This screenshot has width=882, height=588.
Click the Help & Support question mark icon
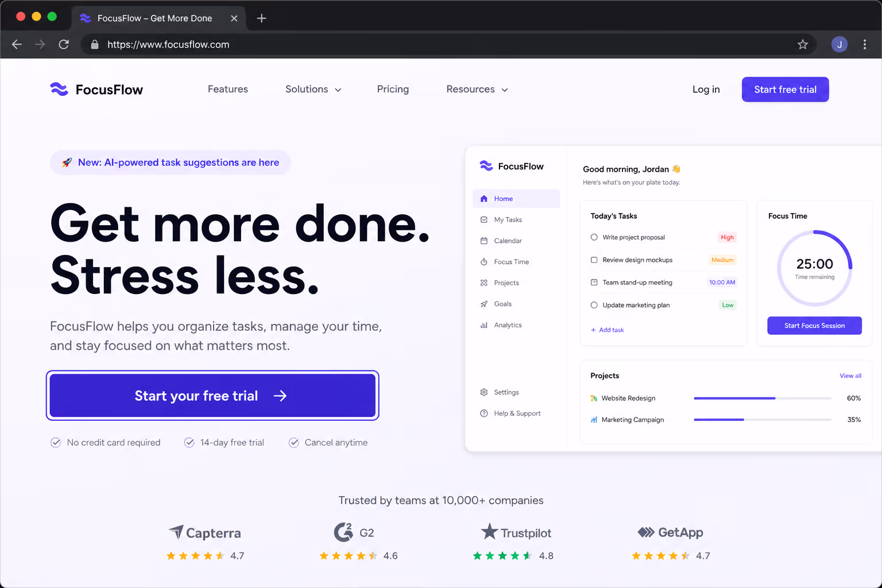coord(483,413)
